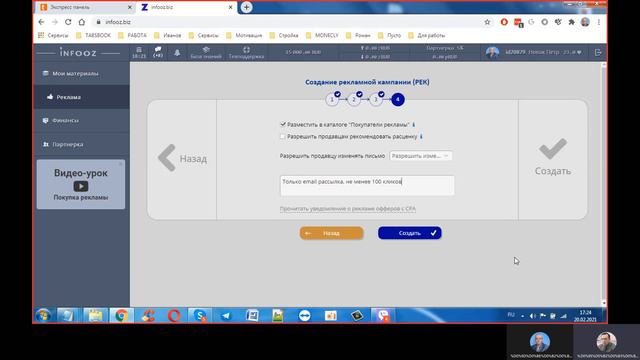Open Telegram from taskbar
The height and width of the screenshot is (360, 640).
(226, 316)
